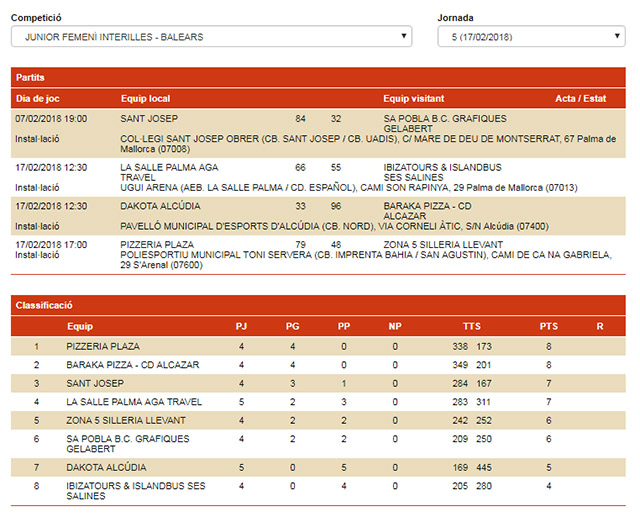640x522 pixels.
Task: Click the PTS column header in standings
Action: click(548, 326)
